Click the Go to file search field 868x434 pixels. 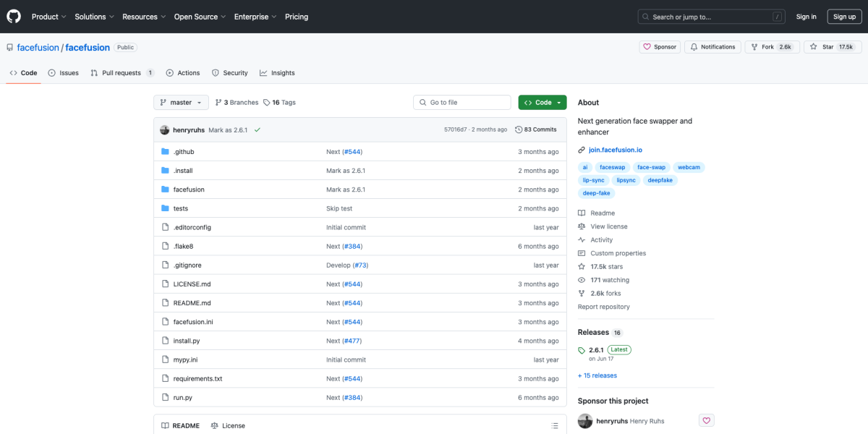(461, 103)
